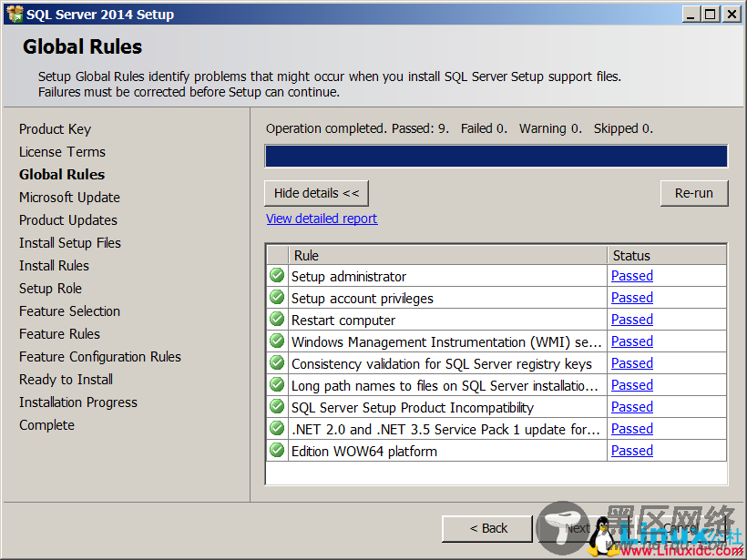
Task: Select the Feature Selection step
Action: point(69,311)
